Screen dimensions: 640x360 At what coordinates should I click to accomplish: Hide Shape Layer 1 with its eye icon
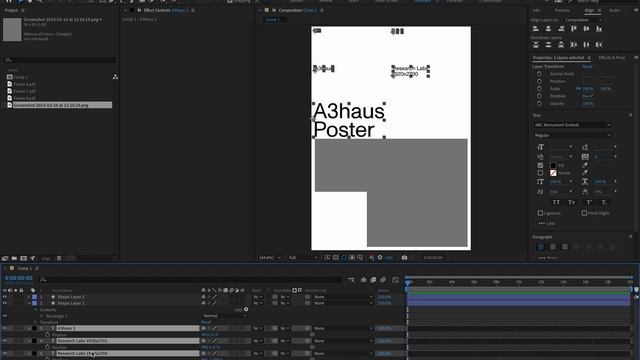coord(4,303)
